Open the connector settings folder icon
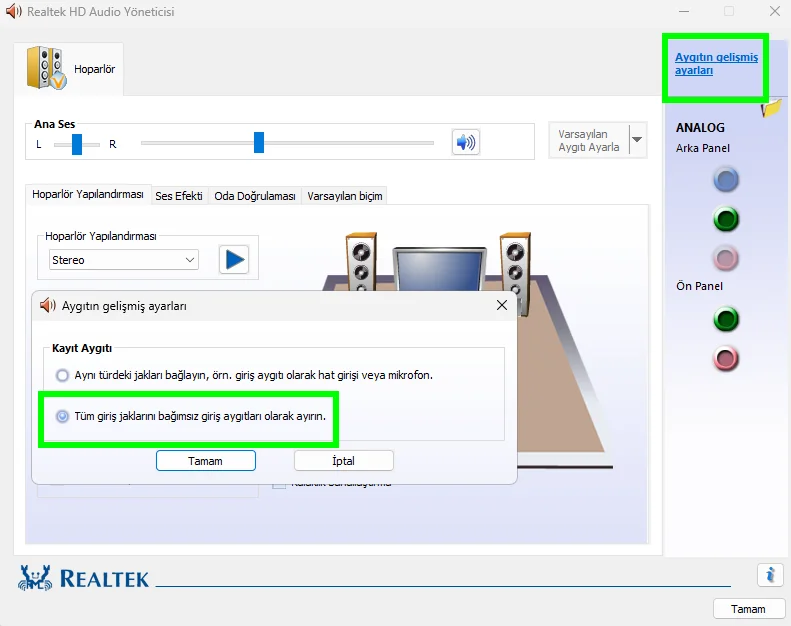The width and height of the screenshot is (791, 626). coord(772,108)
